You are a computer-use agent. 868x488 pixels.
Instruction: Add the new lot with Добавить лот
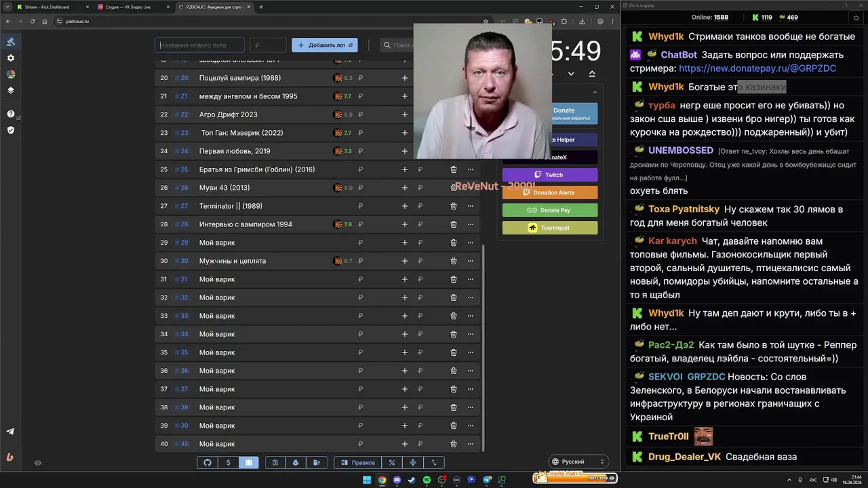coord(325,45)
